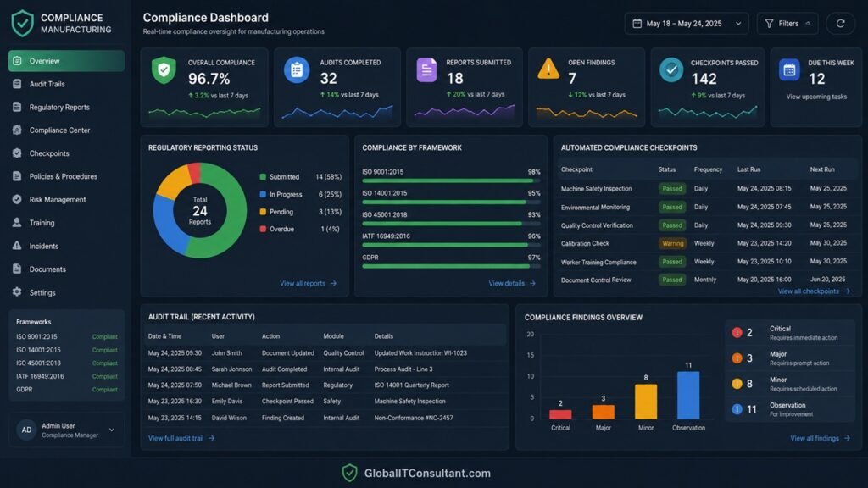Viewport: 868px width, 488px height.
Task: Click the funnel icon on Filters button
Action: (x=769, y=23)
